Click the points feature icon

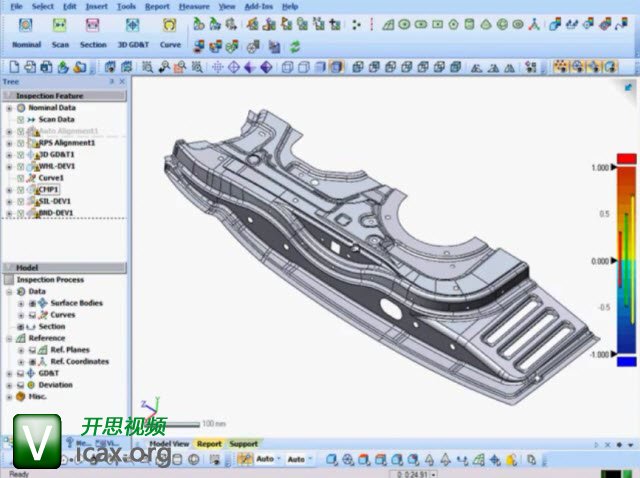tap(356, 25)
